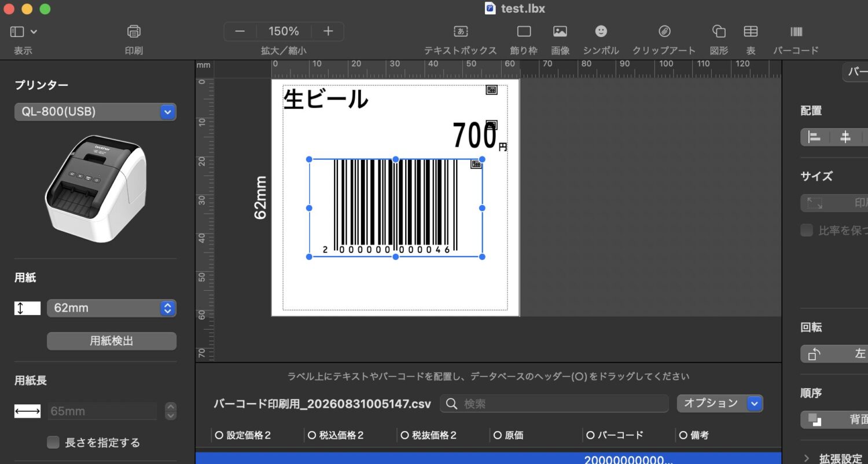The image size is (868, 464).
Task: Select the 設定価格2 column header
Action: [243, 435]
